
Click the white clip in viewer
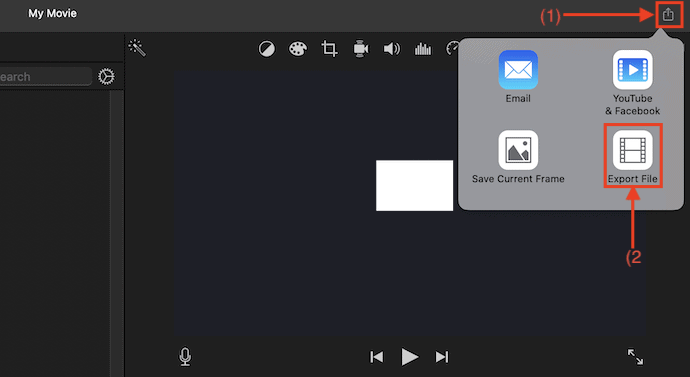tap(414, 186)
